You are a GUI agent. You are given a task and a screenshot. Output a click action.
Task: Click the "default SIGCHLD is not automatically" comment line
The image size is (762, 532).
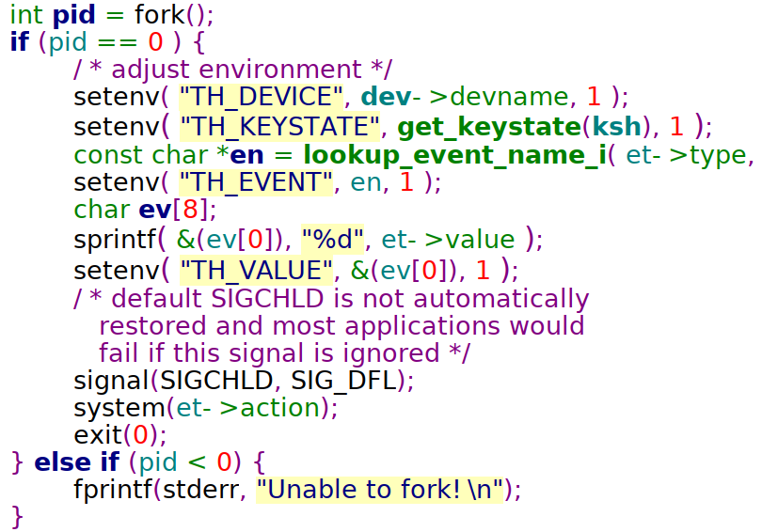(331, 299)
